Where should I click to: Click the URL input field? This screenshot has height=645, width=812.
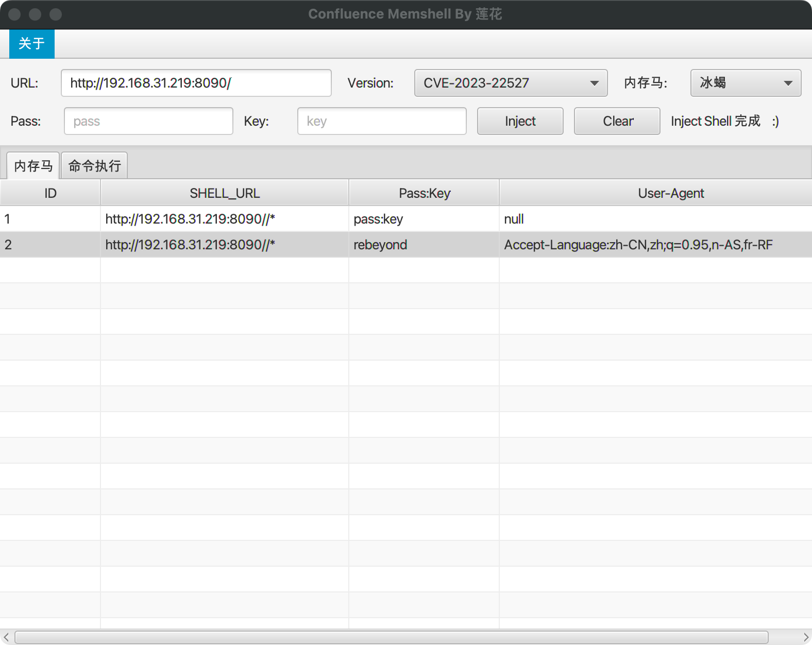[x=196, y=83]
